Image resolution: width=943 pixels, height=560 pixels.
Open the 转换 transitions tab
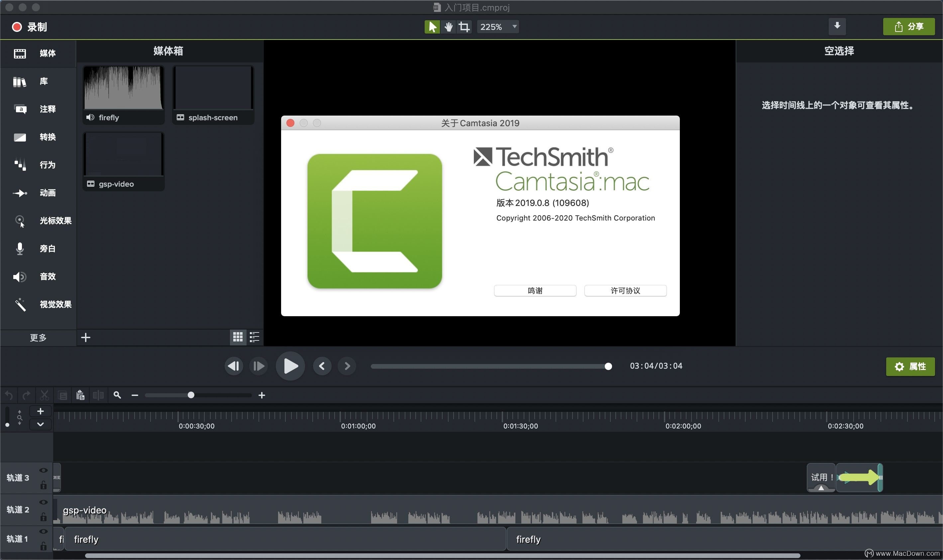point(38,137)
